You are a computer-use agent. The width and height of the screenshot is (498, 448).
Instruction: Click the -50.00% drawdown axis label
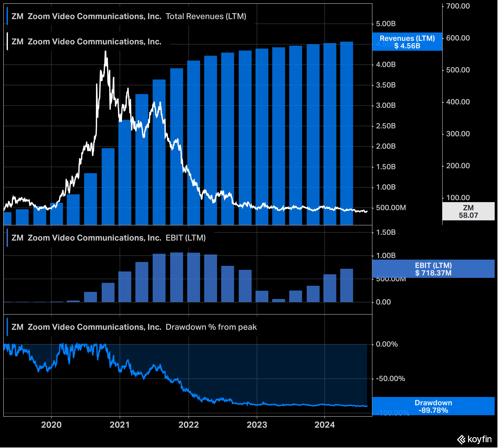click(391, 379)
